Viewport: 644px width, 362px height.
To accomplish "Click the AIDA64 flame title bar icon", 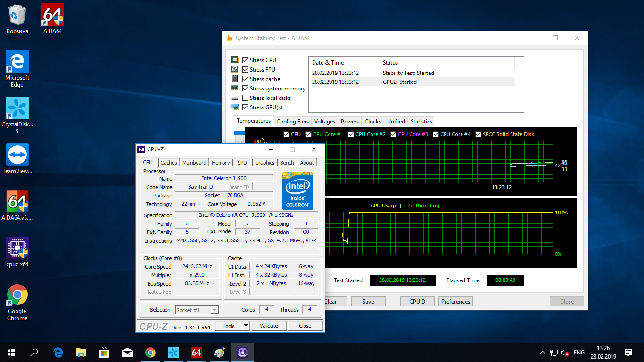I will [230, 38].
